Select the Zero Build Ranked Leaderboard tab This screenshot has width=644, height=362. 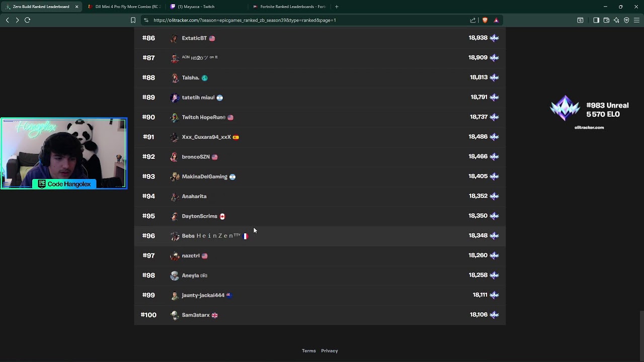[x=41, y=7]
